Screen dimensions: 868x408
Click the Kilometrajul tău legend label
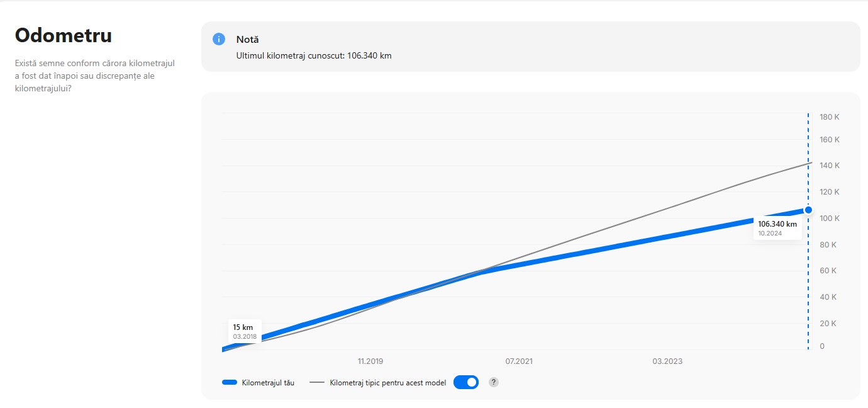click(268, 382)
